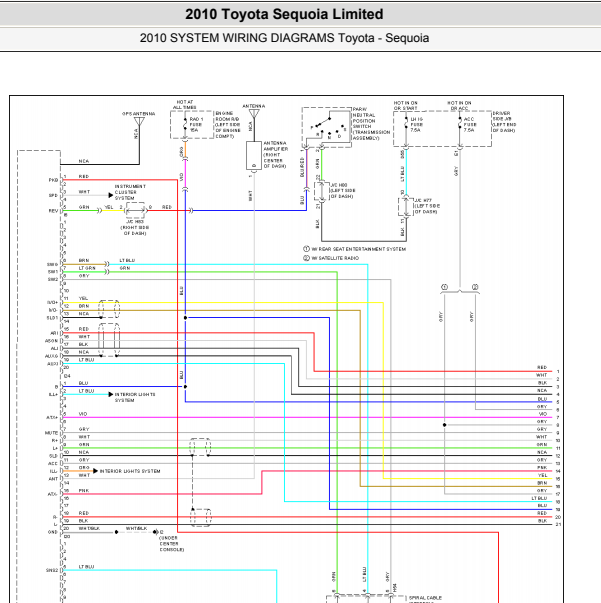
Task: Click the ATX- pin label
Action: 52,494
